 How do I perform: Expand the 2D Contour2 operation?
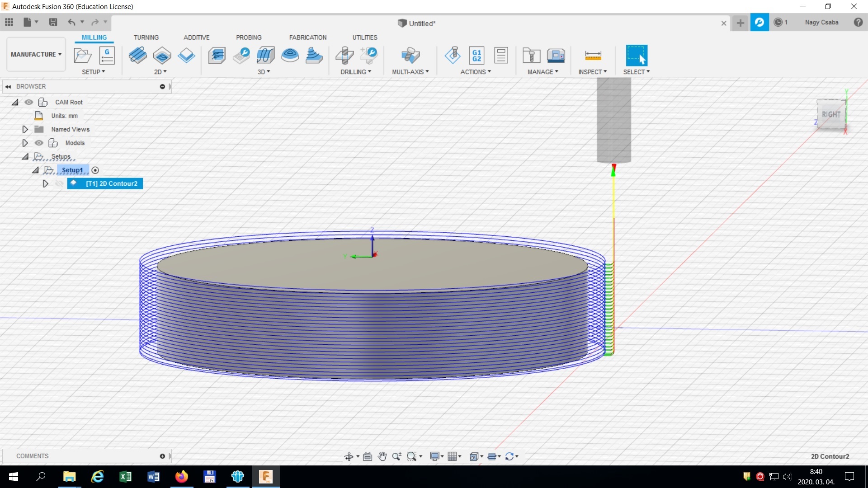point(45,183)
